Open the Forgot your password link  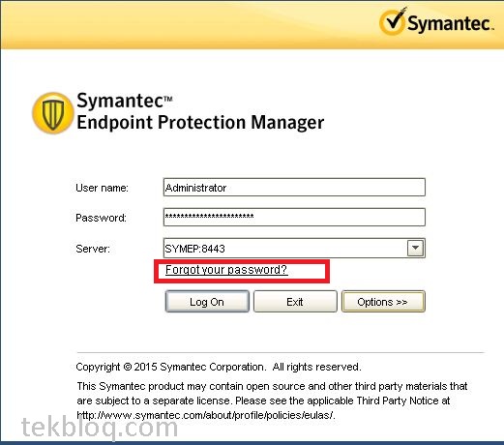tap(226, 270)
